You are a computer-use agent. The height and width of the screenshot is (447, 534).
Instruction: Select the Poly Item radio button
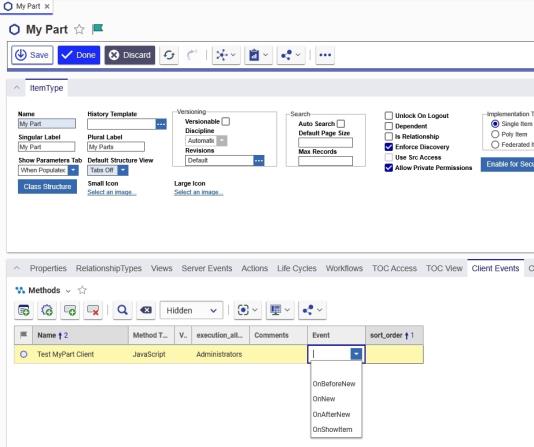pyautogui.click(x=495, y=134)
